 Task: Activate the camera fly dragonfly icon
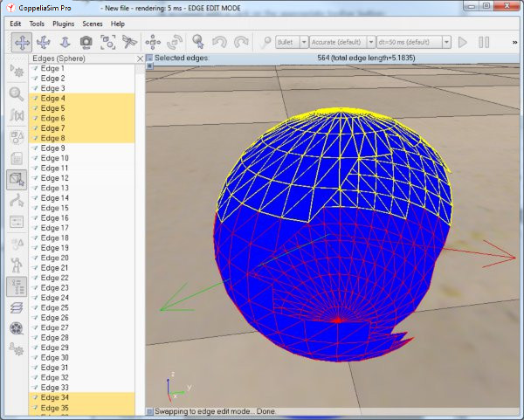click(129, 43)
